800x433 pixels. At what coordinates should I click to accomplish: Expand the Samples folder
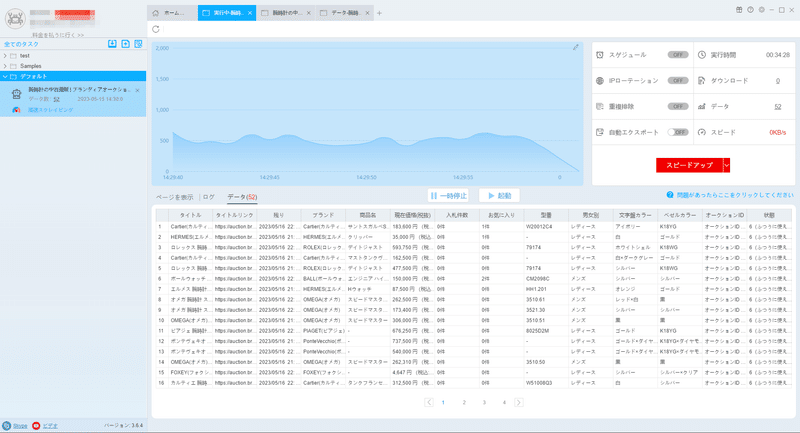pyautogui.click(x=5, y=66)
